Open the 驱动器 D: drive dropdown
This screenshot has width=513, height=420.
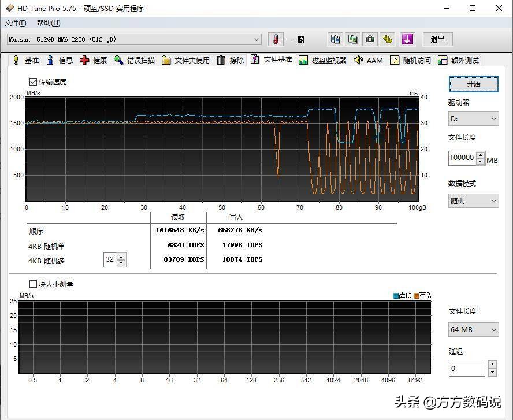pos(473,119)
